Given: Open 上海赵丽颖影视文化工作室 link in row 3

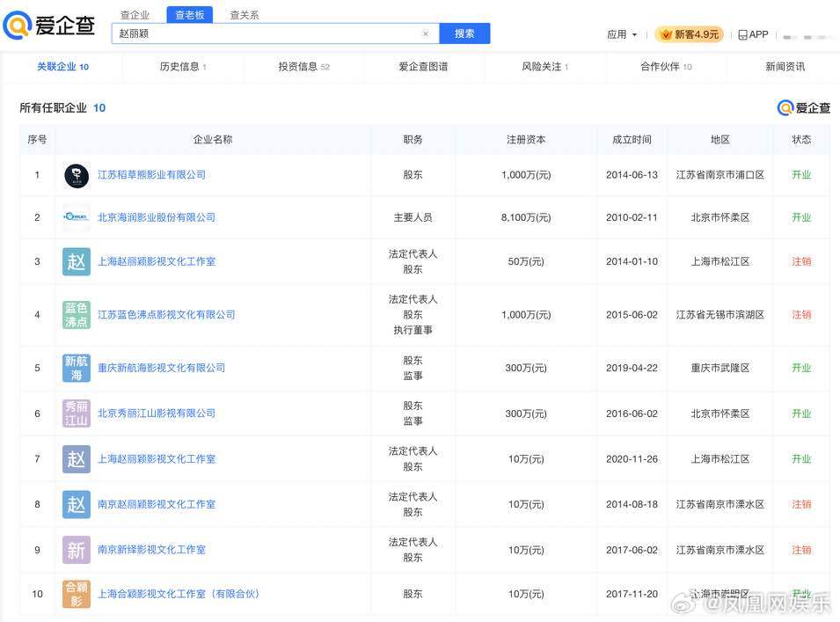Looking at the screenshot, I should tap(157, 262).
